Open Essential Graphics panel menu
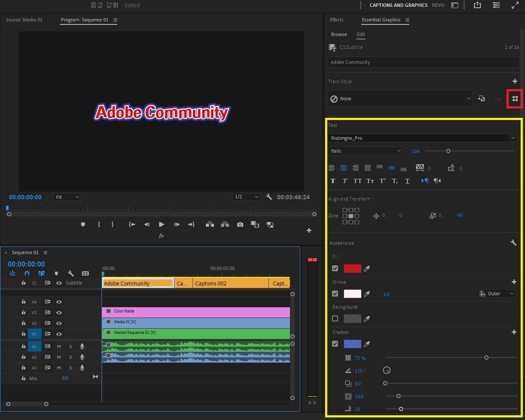The height and width of the screenshot is (420, 525). point(407,20)
